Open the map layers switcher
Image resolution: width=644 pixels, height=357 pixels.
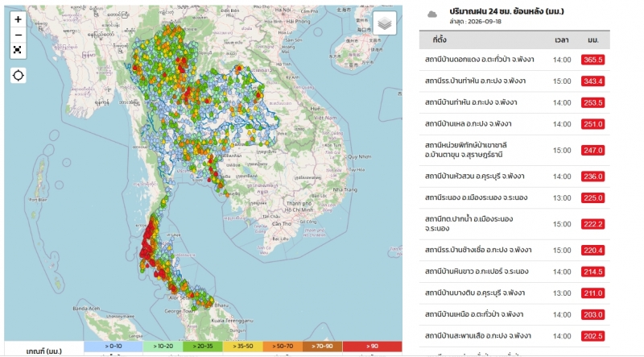[385, 23]
